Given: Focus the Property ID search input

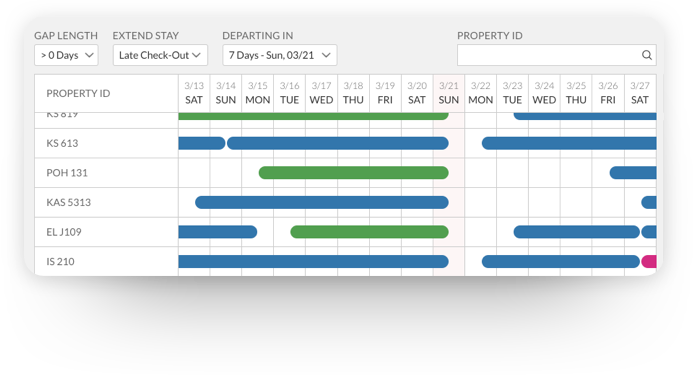Looking at the screenshot, I should point(557,55).
